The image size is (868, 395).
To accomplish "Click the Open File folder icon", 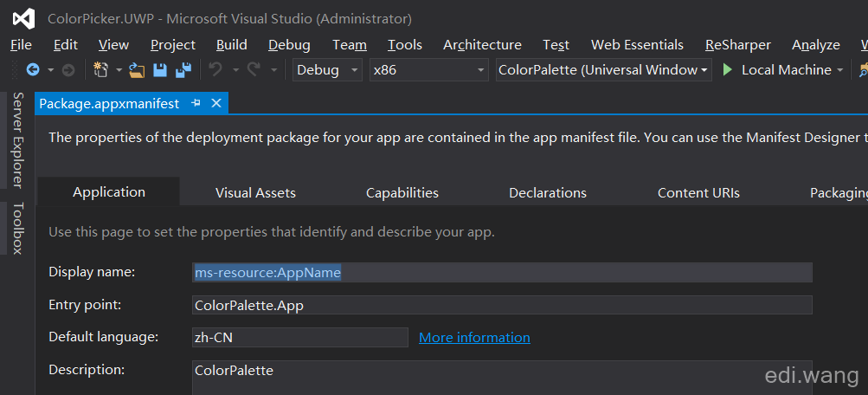I will click(137, 70).
